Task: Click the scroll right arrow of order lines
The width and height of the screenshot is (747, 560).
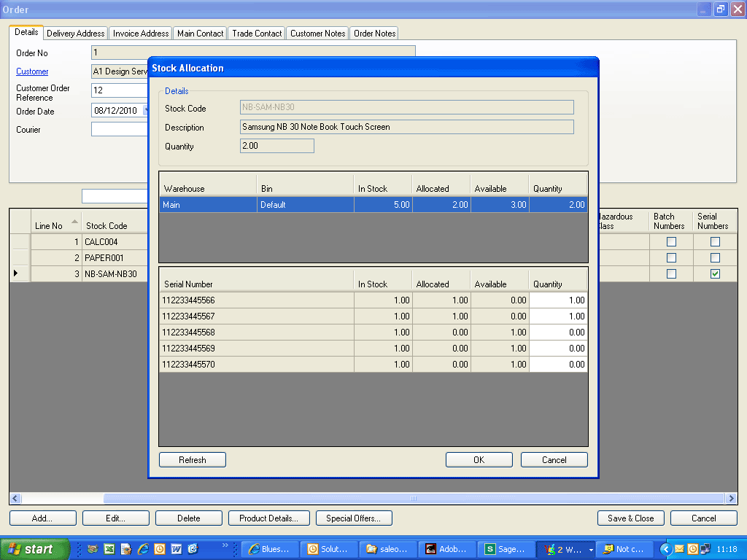Action: click(731, 498)
